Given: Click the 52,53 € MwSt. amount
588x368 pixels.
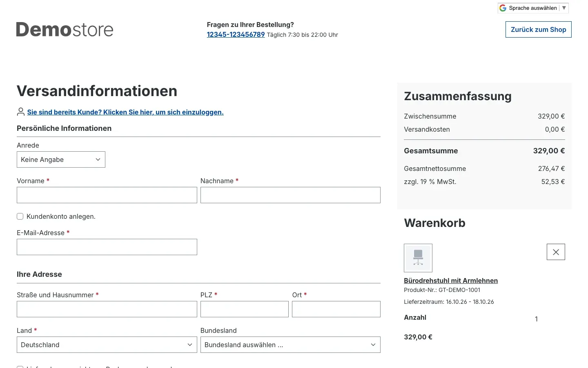Looking at the screenshot, I should point(553,182).
